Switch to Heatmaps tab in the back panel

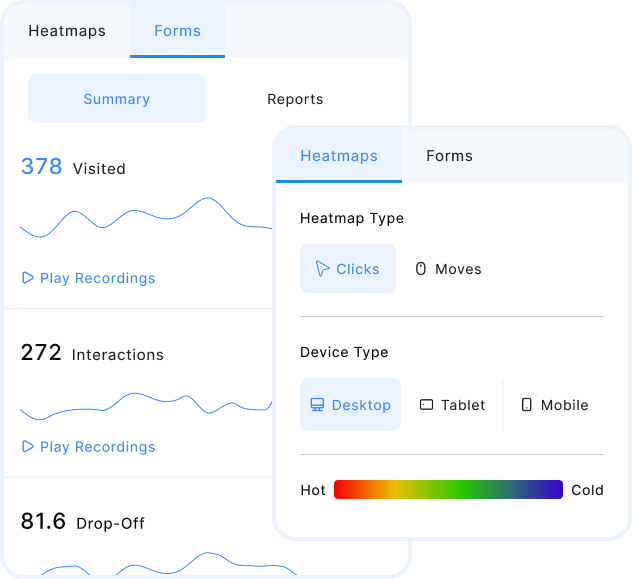pyautogui.click(x=66, y=31)
